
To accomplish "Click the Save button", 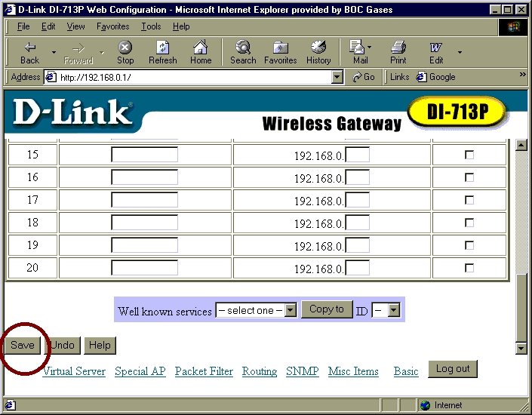I will [x=23, y=345].
